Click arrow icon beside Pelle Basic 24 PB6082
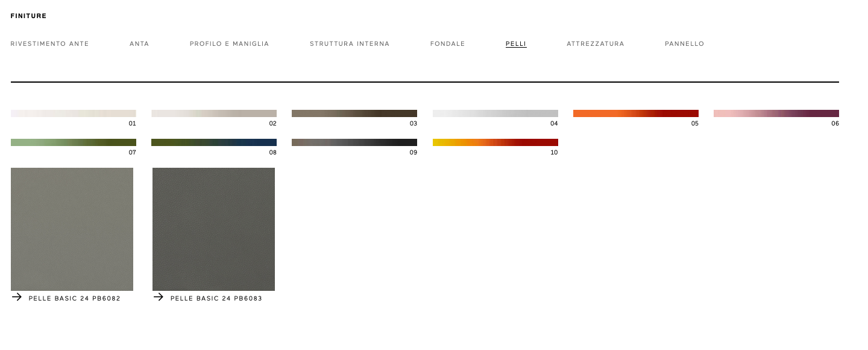This screenshot has width=868, height=350. coord(17,297)
